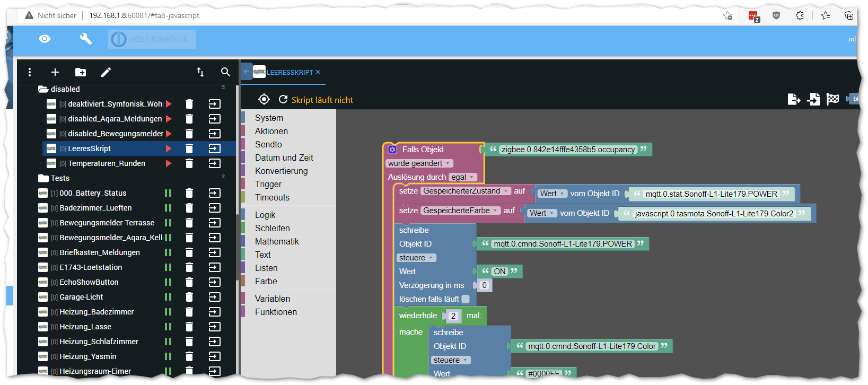Open Heizung_Yasmin script in editor icon

(215, 356)
